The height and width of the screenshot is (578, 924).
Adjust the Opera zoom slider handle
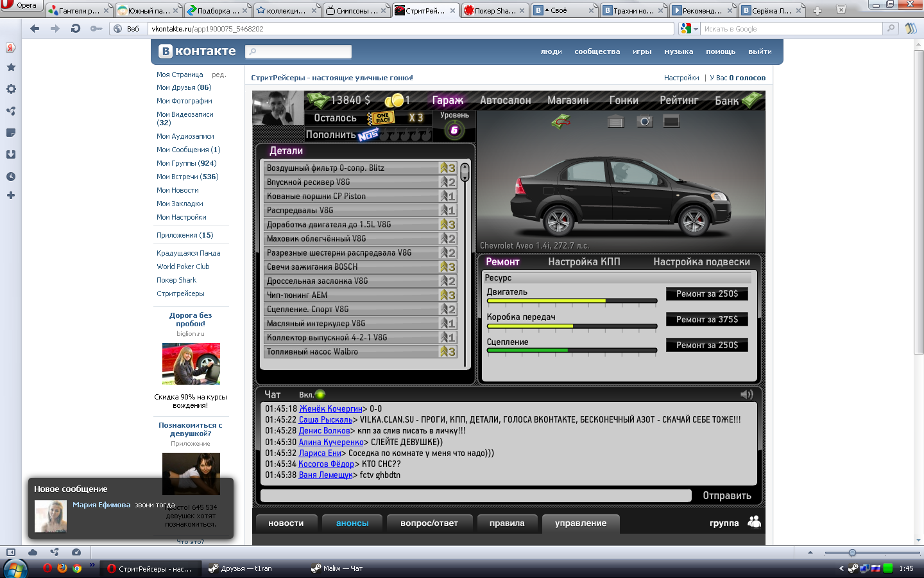tap(852, 552)
